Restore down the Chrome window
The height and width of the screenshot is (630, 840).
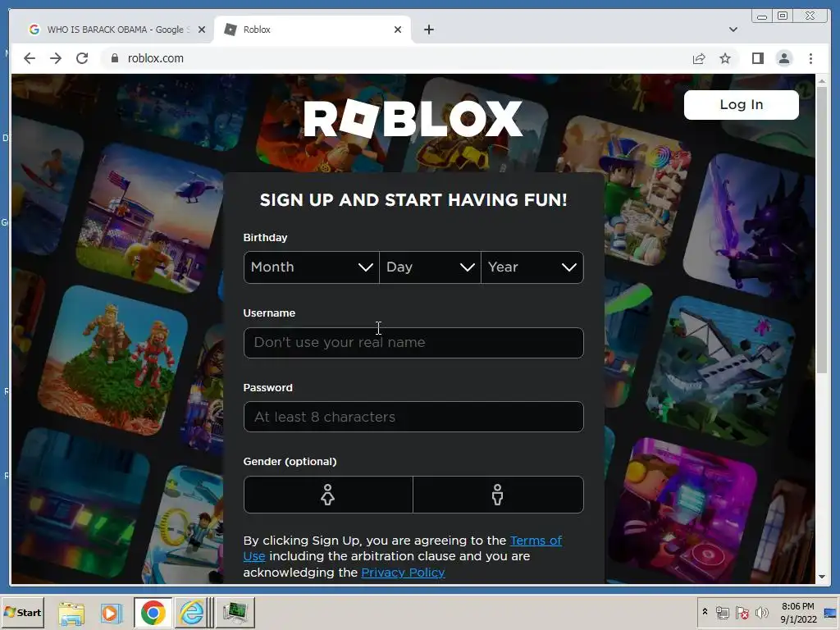point(782,16)
